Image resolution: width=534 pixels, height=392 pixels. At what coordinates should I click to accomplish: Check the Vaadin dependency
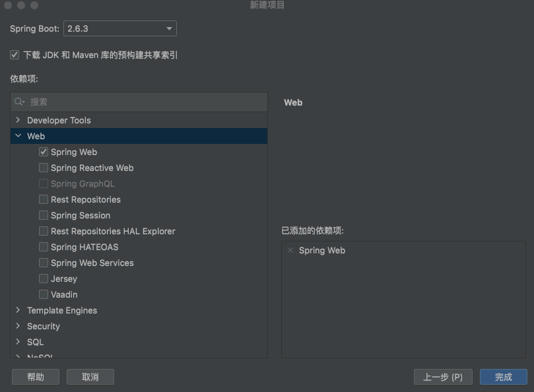pos(44,294)
